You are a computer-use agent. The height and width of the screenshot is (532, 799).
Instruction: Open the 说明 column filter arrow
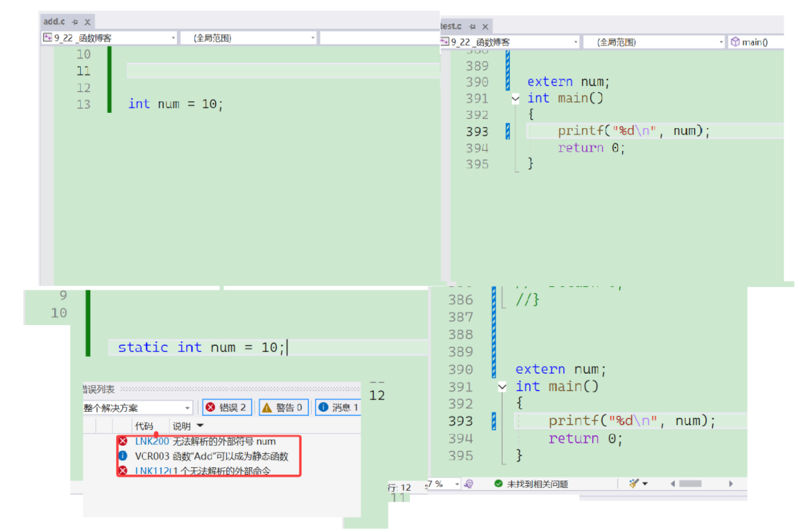[x=200, y=425]
